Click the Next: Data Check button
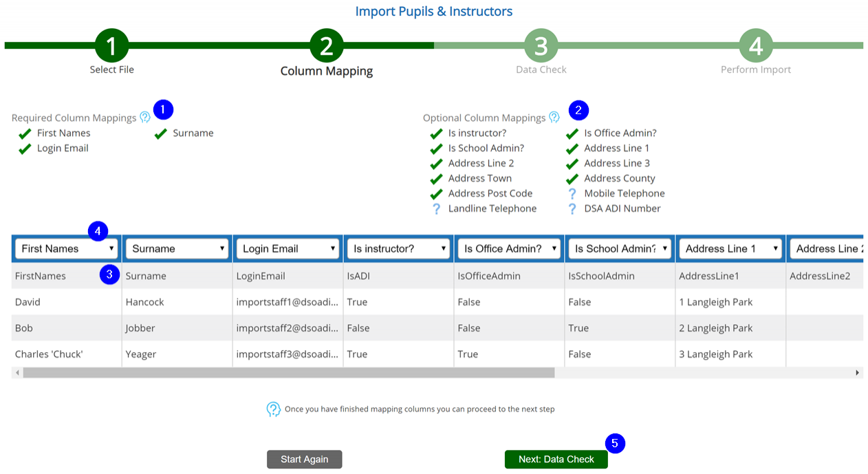 pyautogui.click(x=556, y=460)
